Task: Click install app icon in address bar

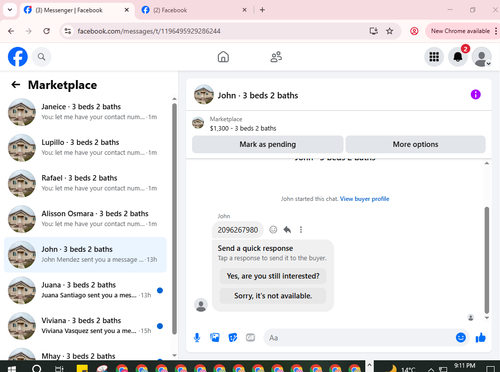Action: 374,31
